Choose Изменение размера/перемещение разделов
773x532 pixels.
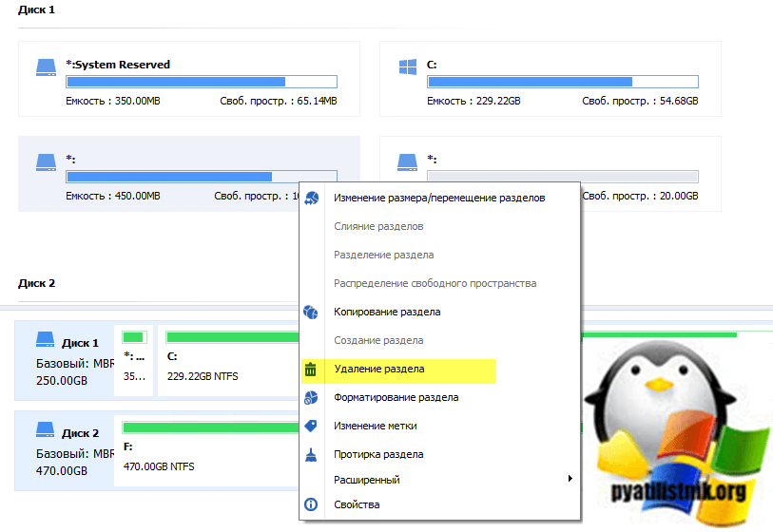tap(439, 198)
